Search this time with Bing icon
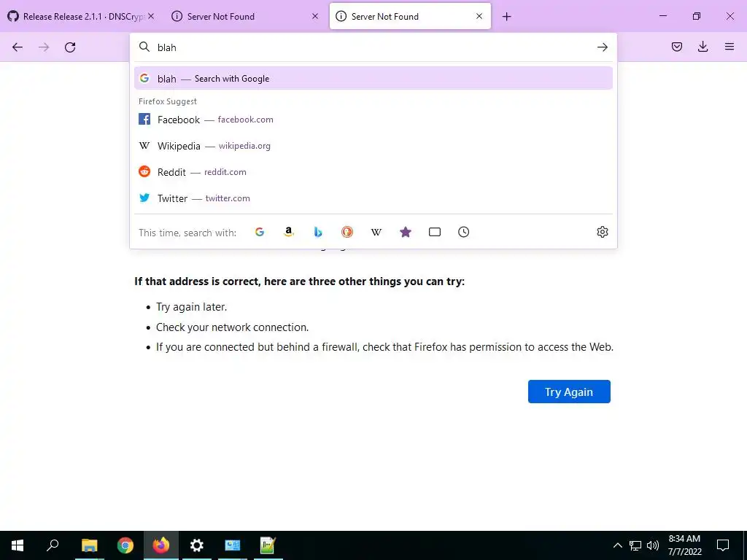747x560 pixels. click(318, 232)
